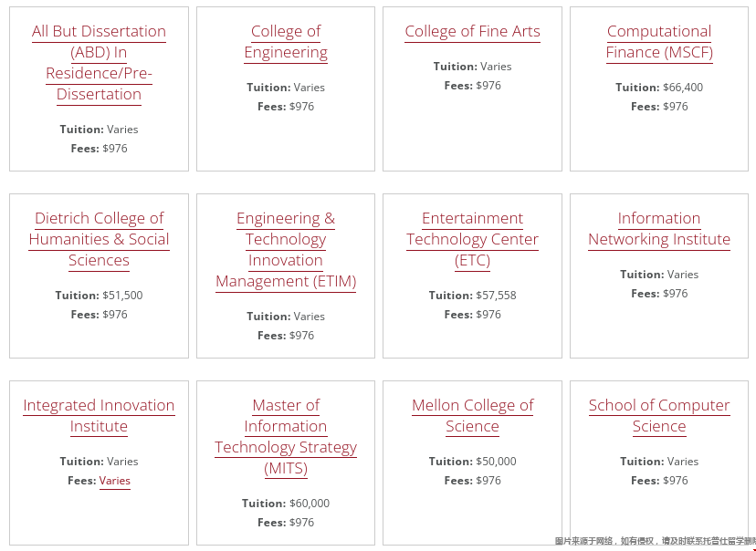756x551 pixels.
Task: Open College of Fine Arts link
Action: click(x=473, y=31)
